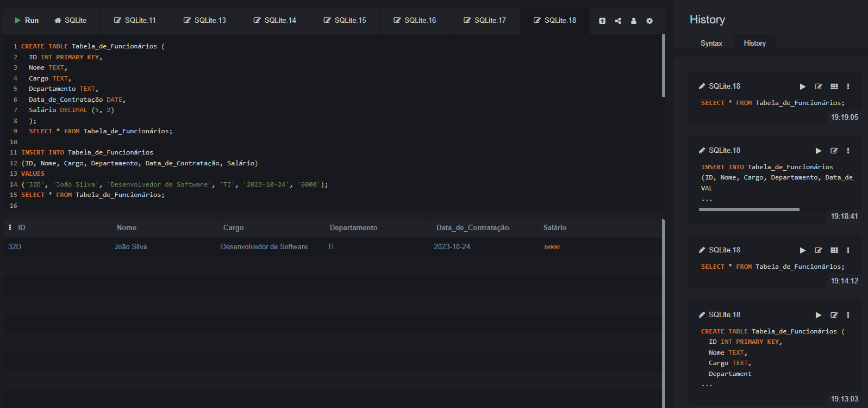This screenshot has height=408, width=868.
Task: Edit the 19:14:12 history entry
Action: 819,250
